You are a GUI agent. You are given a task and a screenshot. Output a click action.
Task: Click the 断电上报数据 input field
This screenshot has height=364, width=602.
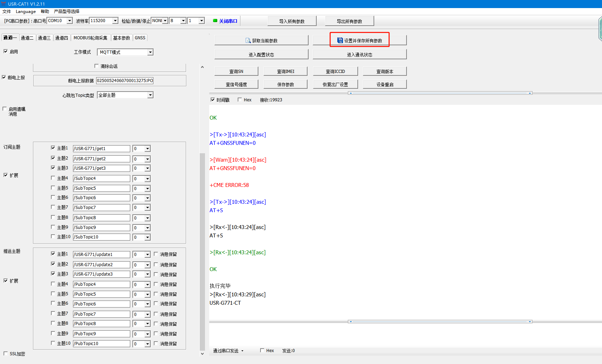coord(125,81)
